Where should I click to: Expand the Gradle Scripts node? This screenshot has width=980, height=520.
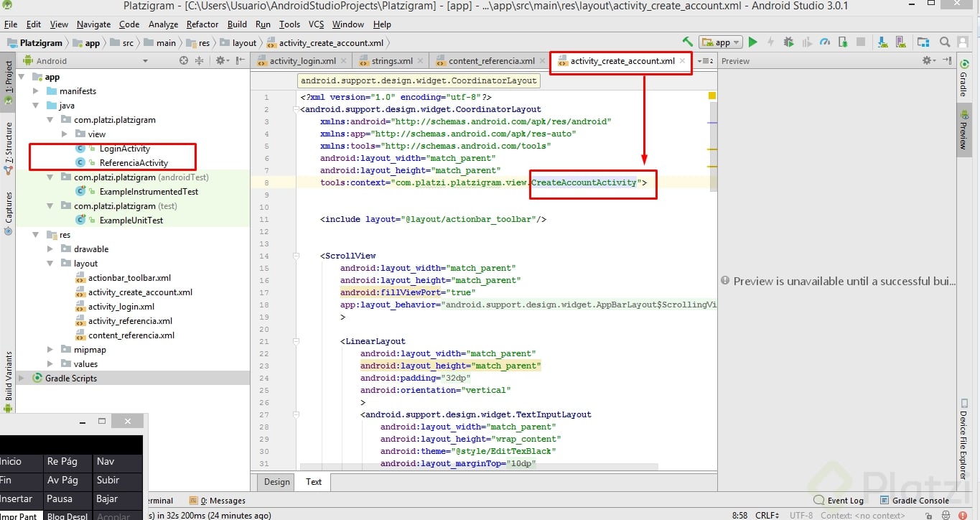click(21, 379)
